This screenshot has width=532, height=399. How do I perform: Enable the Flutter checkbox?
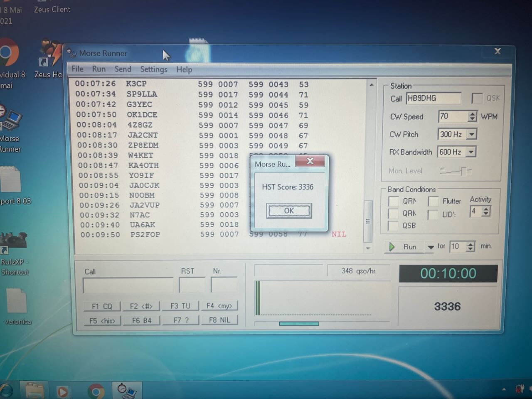click(x=433, y=201)
